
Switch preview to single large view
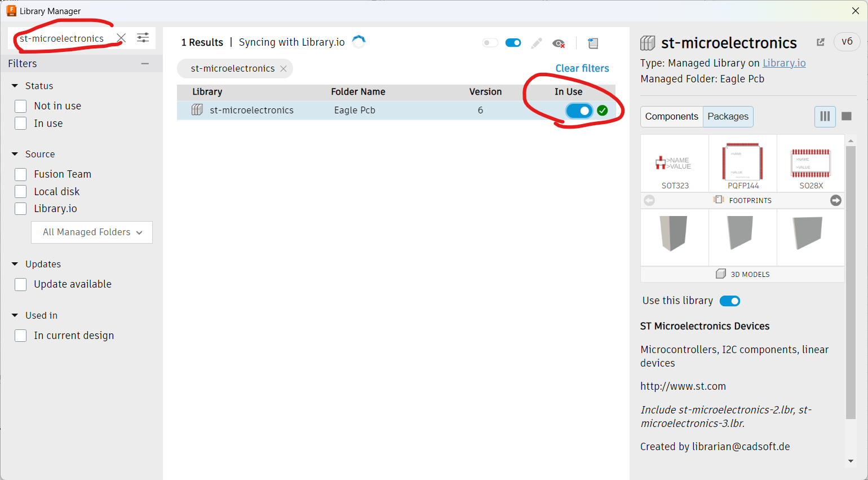tap(846, 116)
